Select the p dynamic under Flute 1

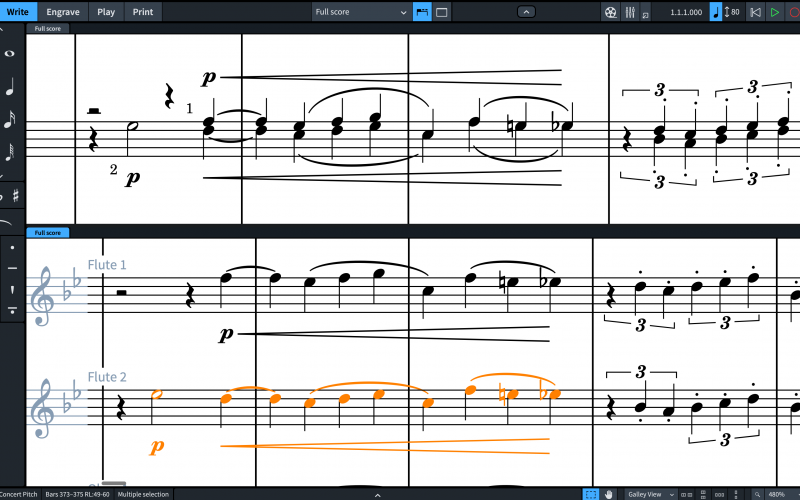tap(226, 335)
